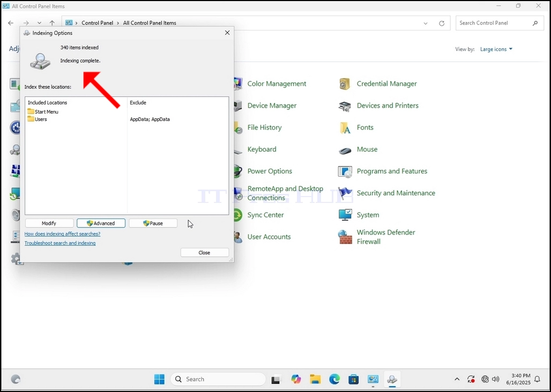
Task: Click the Programs and Features icon
Action: (345, 171)
